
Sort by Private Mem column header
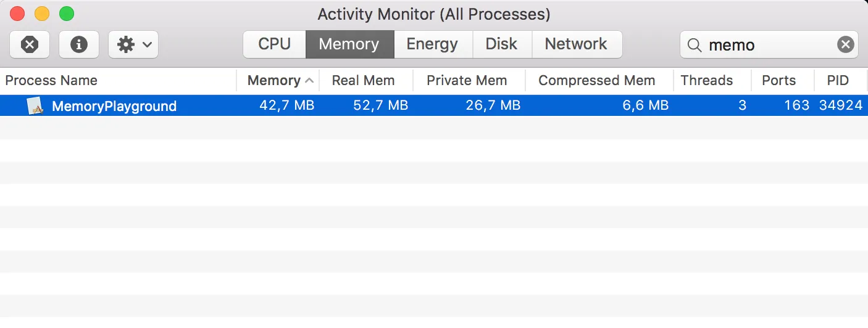click(467, 81)
